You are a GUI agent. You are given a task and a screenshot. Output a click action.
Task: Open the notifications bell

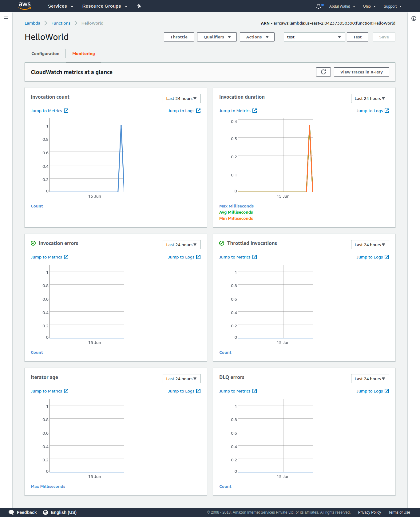pos(319,6)
